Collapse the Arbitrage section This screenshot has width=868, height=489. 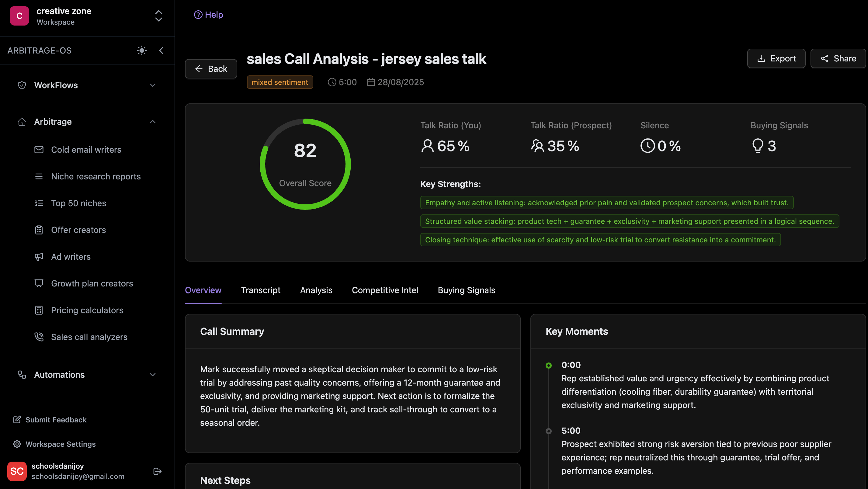153,122
